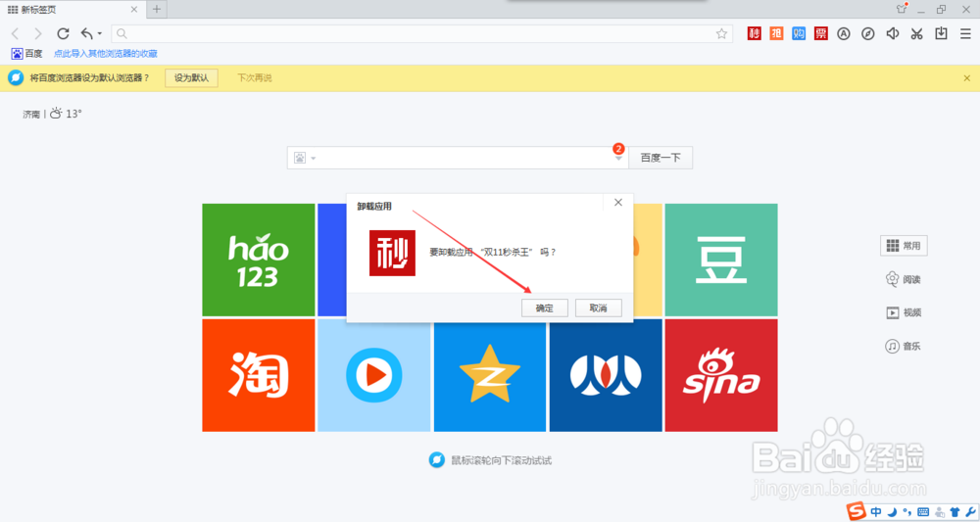Open the Sina red tile
The width and height of the screenshot is (980, 522).
721,375
